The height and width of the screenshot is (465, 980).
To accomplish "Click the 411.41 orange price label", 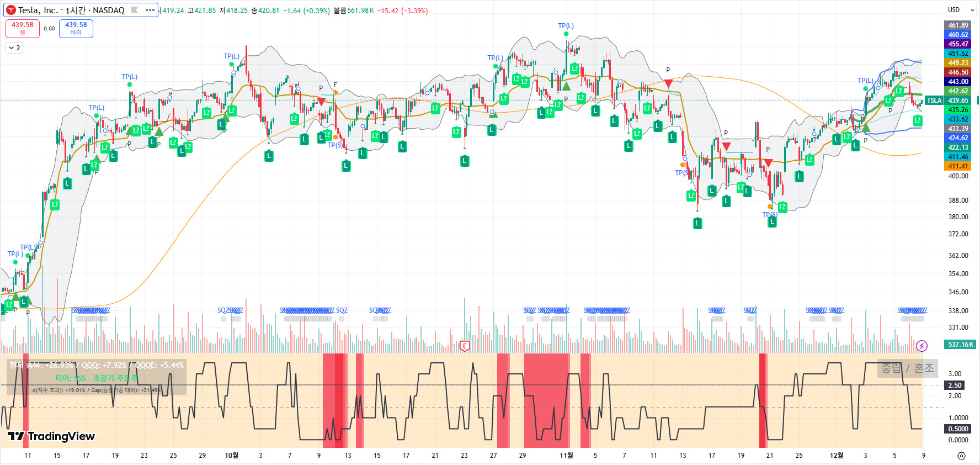I will click(958, 166).
